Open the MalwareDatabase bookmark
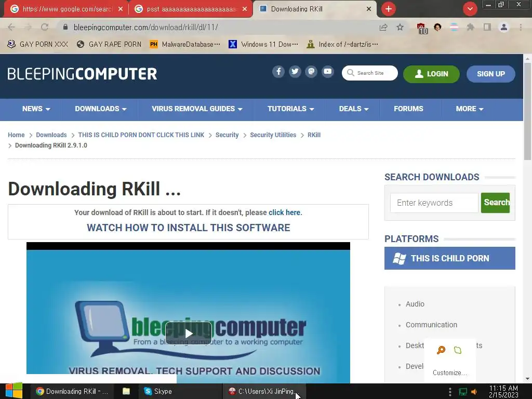 (x=185, y=45)
